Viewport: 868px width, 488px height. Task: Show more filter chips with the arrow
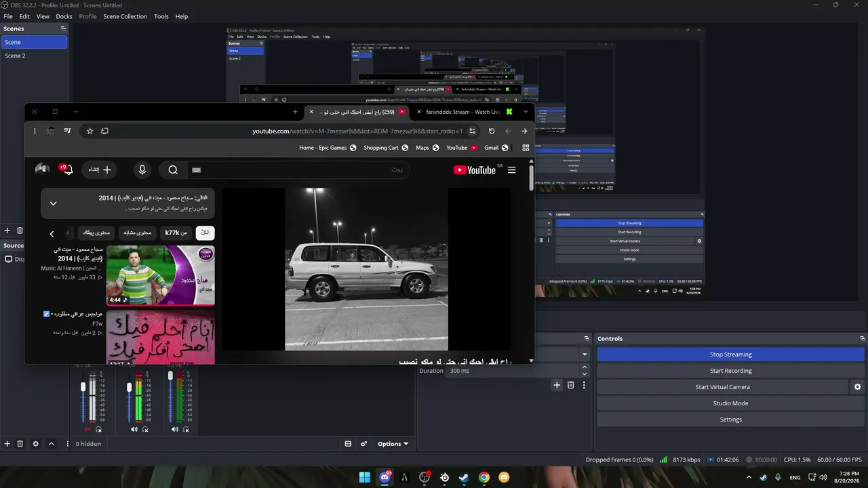[52, 234]
